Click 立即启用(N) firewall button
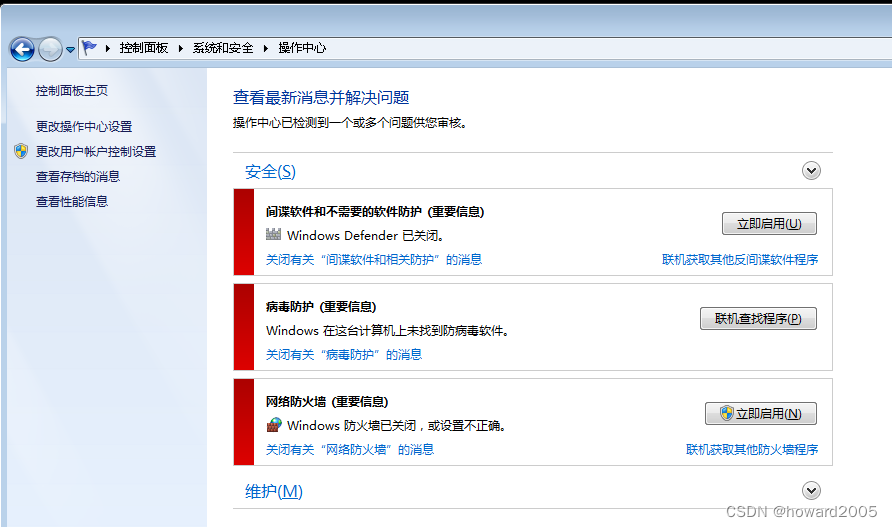This screenshot has width=892, height=527. click(x=761, y=414)
